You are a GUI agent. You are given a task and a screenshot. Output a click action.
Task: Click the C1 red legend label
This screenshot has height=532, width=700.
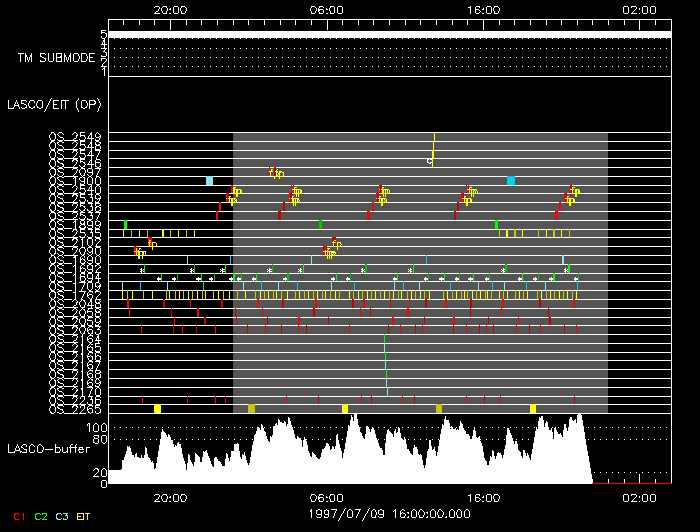[18, 516]
